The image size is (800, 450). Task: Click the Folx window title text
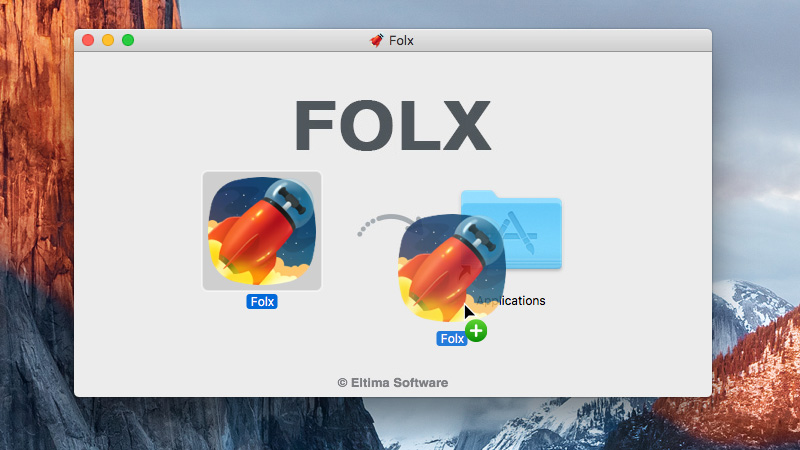click(401, 40)
